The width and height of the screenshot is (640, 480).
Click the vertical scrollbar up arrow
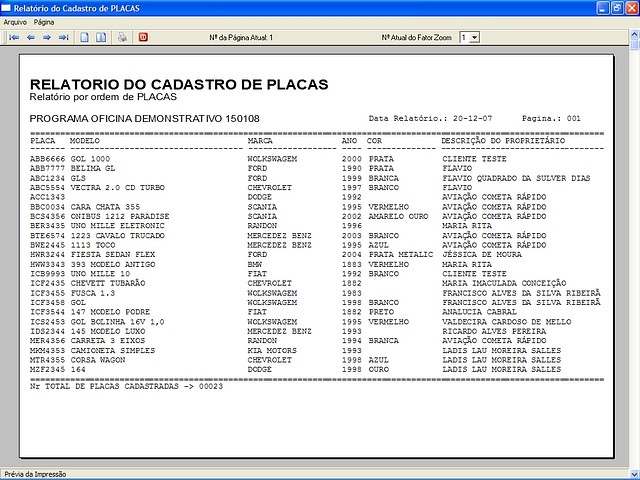pyautogui.click(x=635, y=34)
